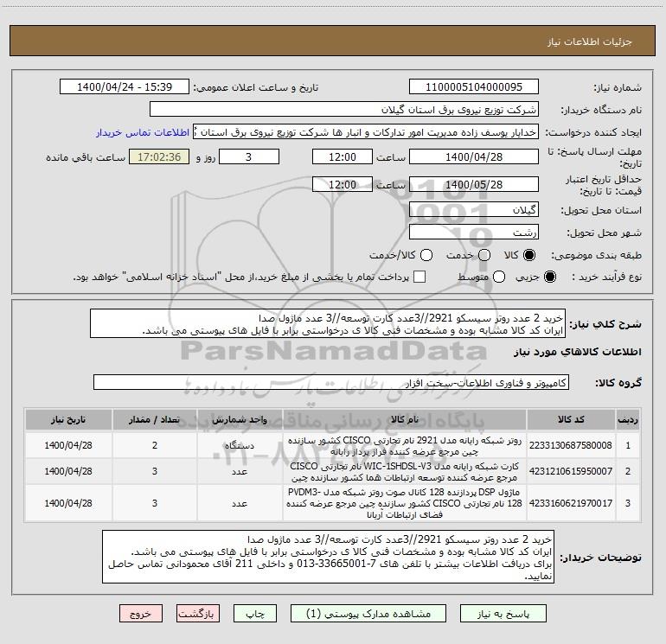
Task: Click the request creator field خدایار یوسف زاده
Action: click(x=366, y=132)
